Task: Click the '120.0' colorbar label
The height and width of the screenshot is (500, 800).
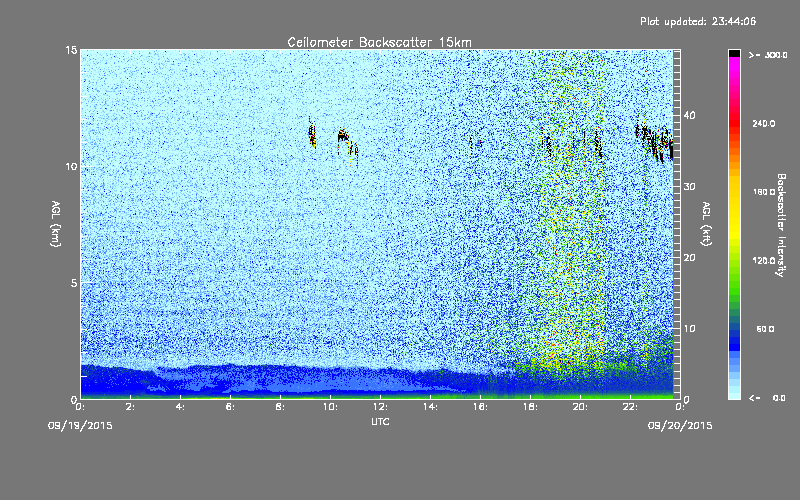Action: pyautogui.click(x=764, y=261)
